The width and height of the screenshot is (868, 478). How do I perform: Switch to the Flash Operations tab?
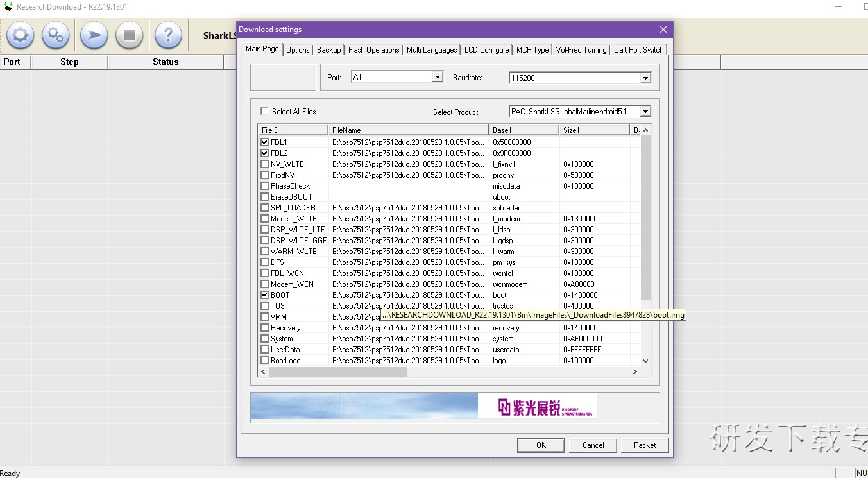373,50
